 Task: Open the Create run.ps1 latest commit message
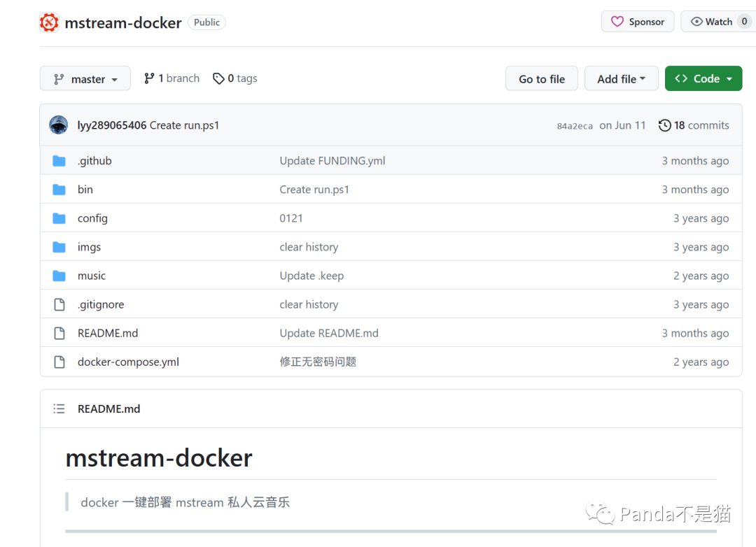[184, 125]
